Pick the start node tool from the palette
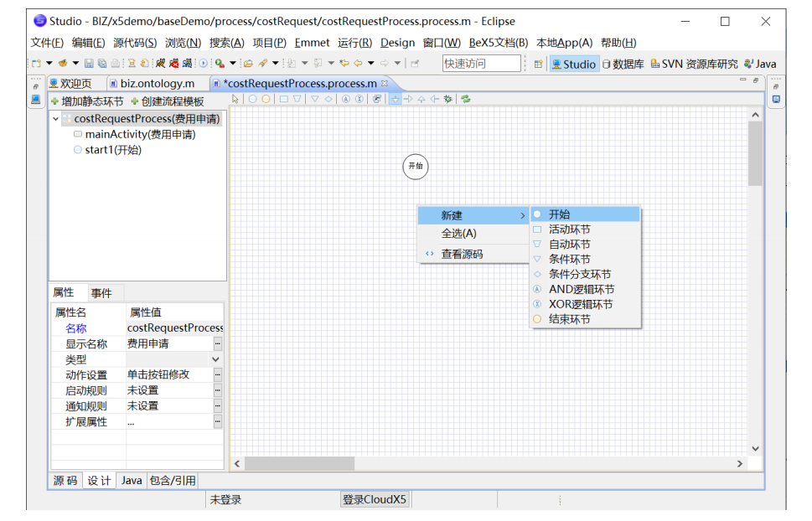Image resolution: width=812 pixels, height=521 pixels. [x=254, y=100]
